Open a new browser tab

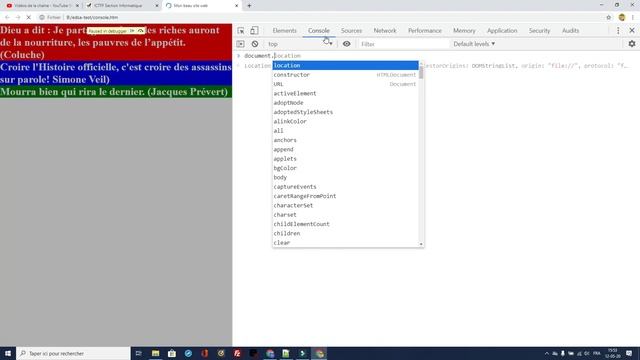point(249,6)
